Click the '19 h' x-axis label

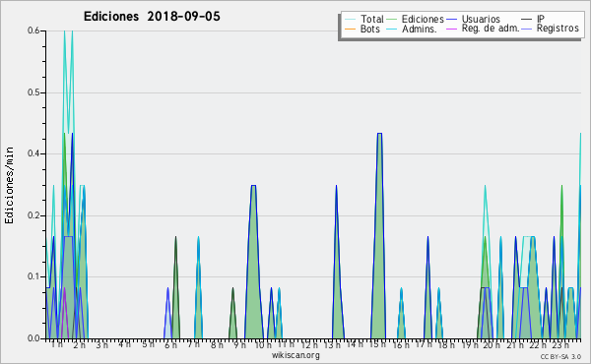coord(470,344)
